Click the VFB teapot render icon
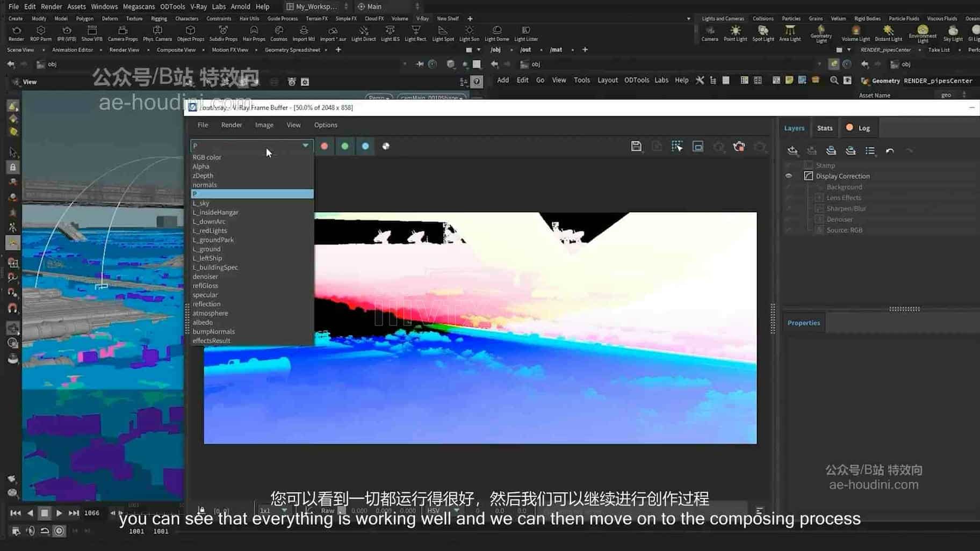980x551 pixels. (x=739, y=146)
